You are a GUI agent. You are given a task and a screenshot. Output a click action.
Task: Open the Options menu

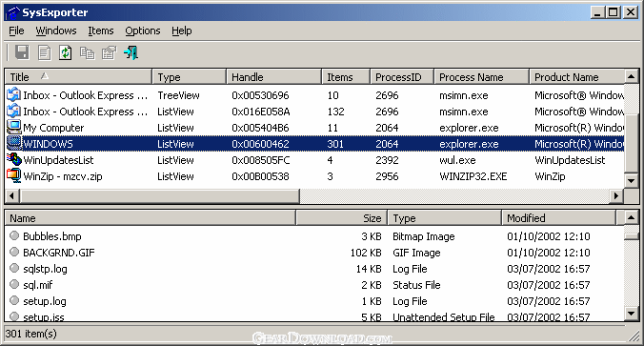143,31
